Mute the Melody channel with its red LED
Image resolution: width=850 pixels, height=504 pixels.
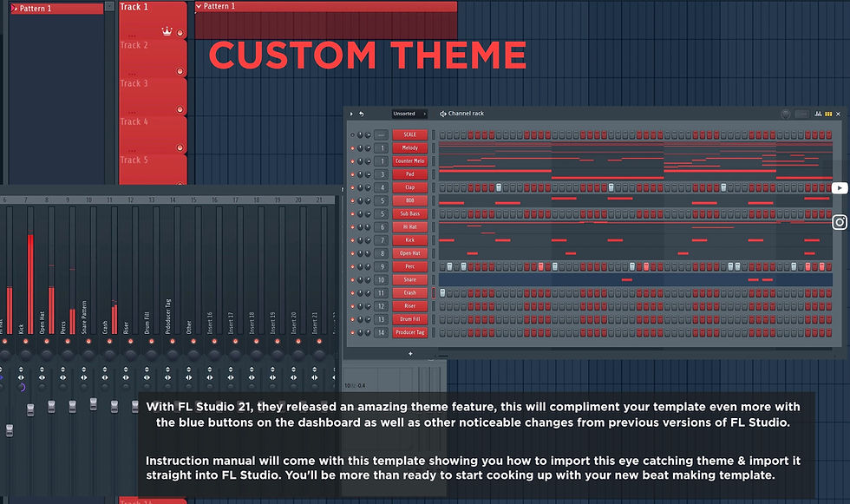tap(352, 148)
